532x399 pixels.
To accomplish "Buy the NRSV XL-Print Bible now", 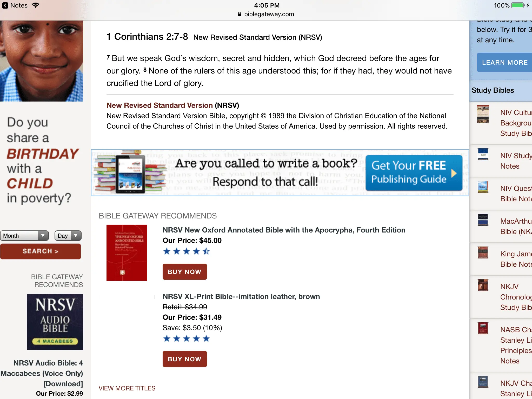I will coord(185,359).
